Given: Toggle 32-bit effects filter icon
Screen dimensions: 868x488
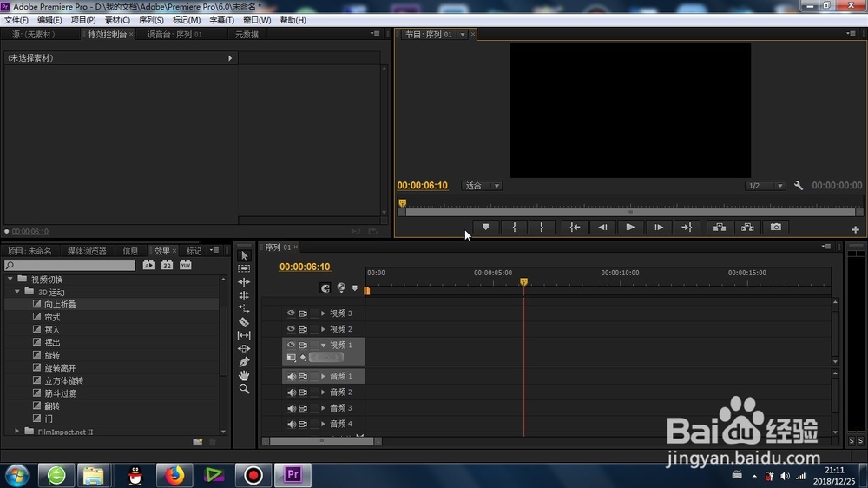Looking at the screenshot, I should pyautogui.click(x=167, y=266).
